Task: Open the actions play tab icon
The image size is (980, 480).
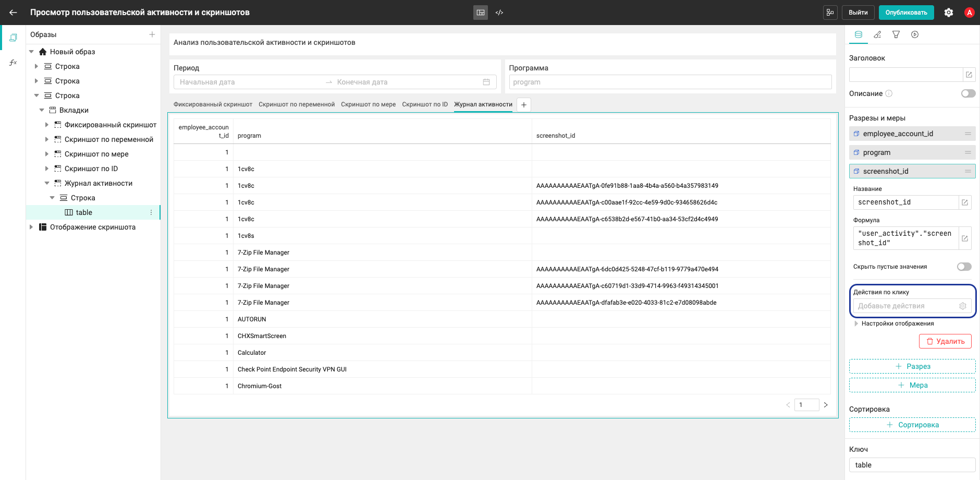Action: click(x=915, y=34)
